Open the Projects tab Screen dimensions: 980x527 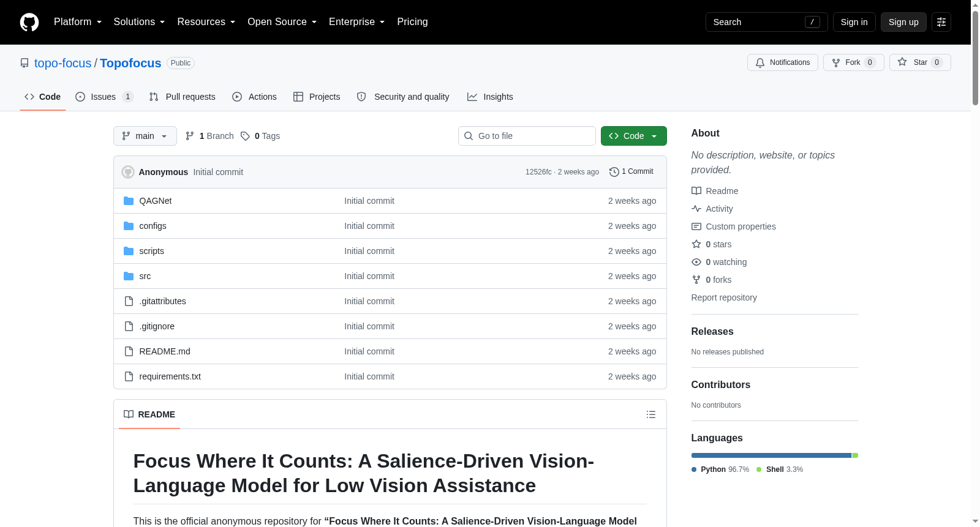point(317,97)
